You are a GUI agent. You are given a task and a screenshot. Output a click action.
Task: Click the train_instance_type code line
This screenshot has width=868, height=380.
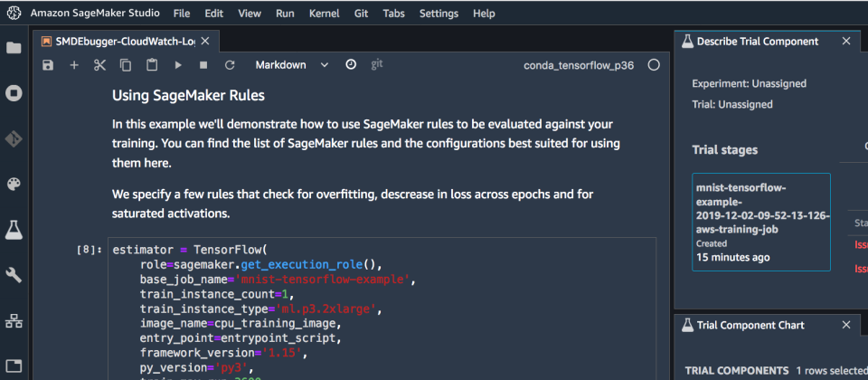coord(260,308)
